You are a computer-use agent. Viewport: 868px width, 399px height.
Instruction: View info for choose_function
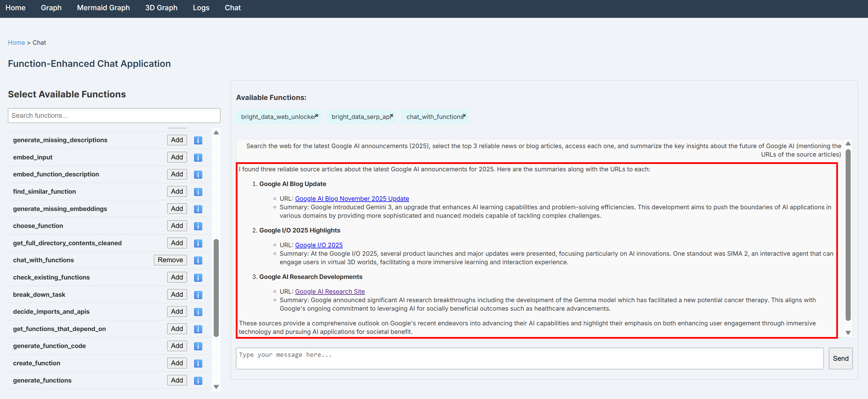tap(198, 226)
